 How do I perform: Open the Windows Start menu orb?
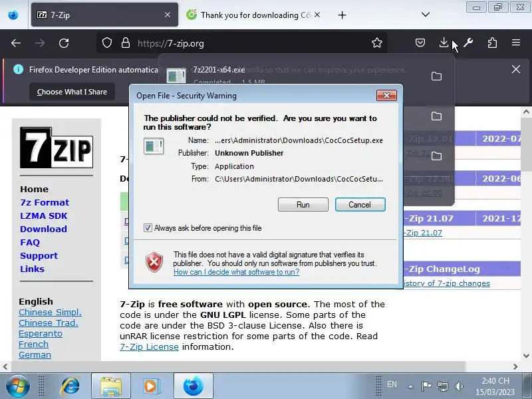pyautogui.click(x=17, y=386)
